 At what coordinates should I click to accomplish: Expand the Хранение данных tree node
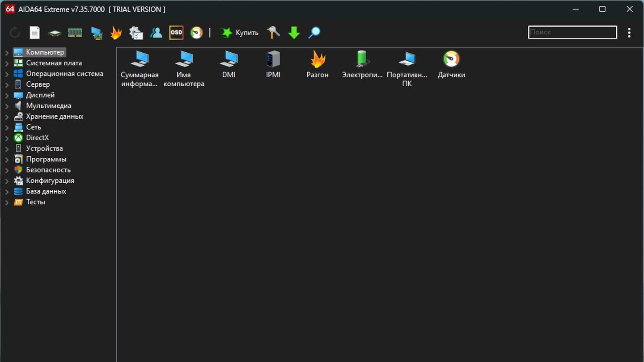click(x=7, y=117)
